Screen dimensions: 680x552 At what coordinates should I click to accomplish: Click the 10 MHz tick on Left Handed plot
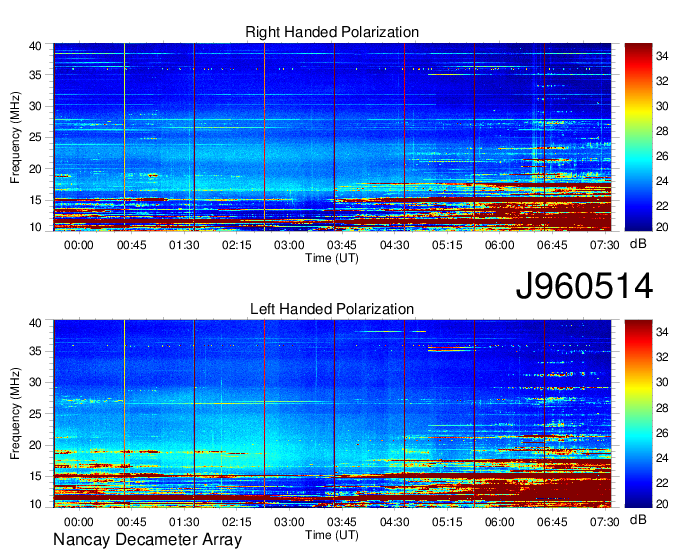(x=35, y=504)
